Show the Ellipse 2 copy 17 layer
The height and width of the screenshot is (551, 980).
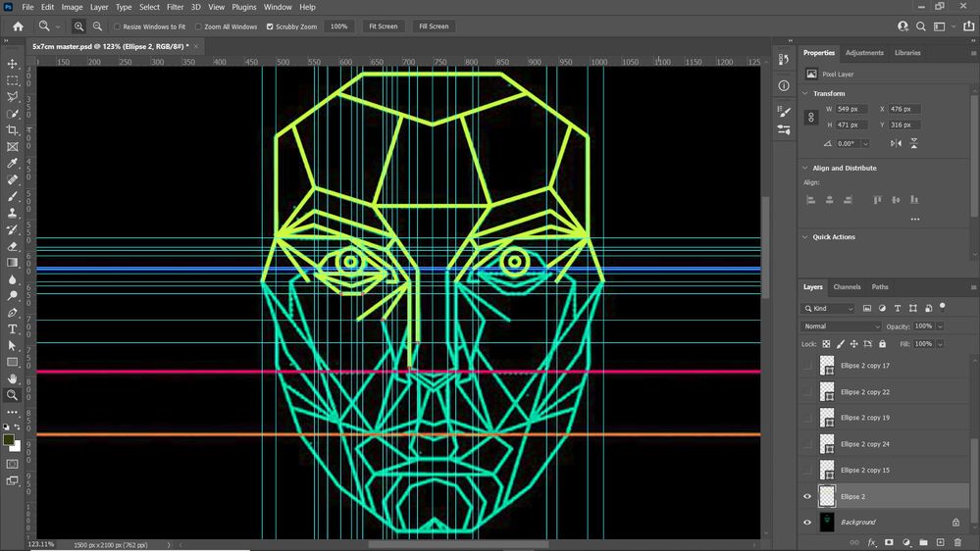[x=807, y=366]
